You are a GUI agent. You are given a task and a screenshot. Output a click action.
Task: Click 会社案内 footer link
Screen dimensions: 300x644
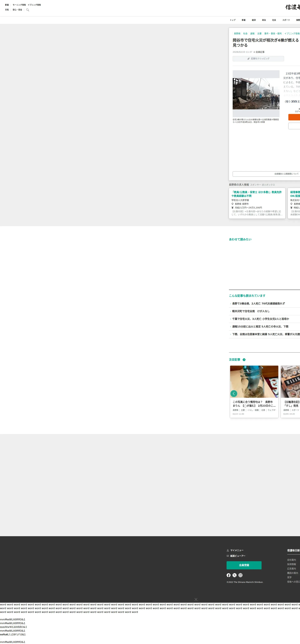click(291, 560)
